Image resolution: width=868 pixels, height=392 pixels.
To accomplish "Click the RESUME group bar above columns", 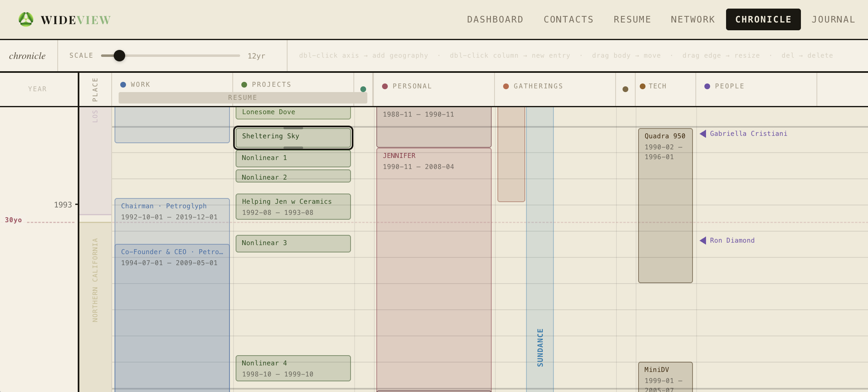I will coord(243,98).
